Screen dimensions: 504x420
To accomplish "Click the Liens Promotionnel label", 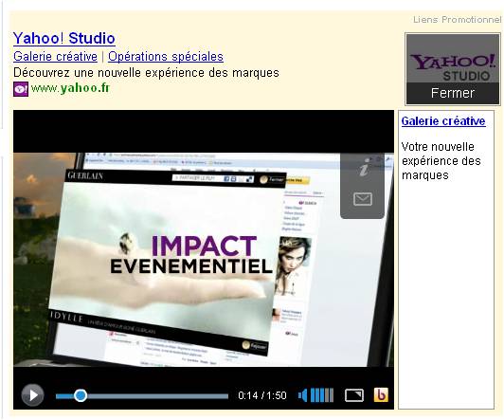I will click(x=457, y=20).
